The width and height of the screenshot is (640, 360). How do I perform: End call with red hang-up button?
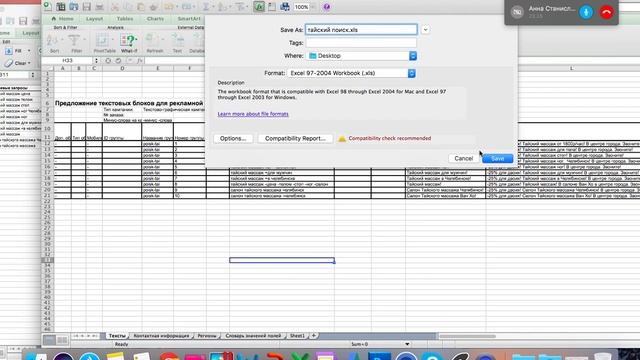point(607,12)
